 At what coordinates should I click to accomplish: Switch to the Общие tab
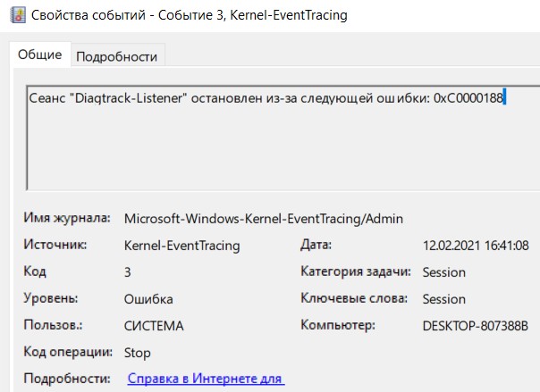click(40, 55)
